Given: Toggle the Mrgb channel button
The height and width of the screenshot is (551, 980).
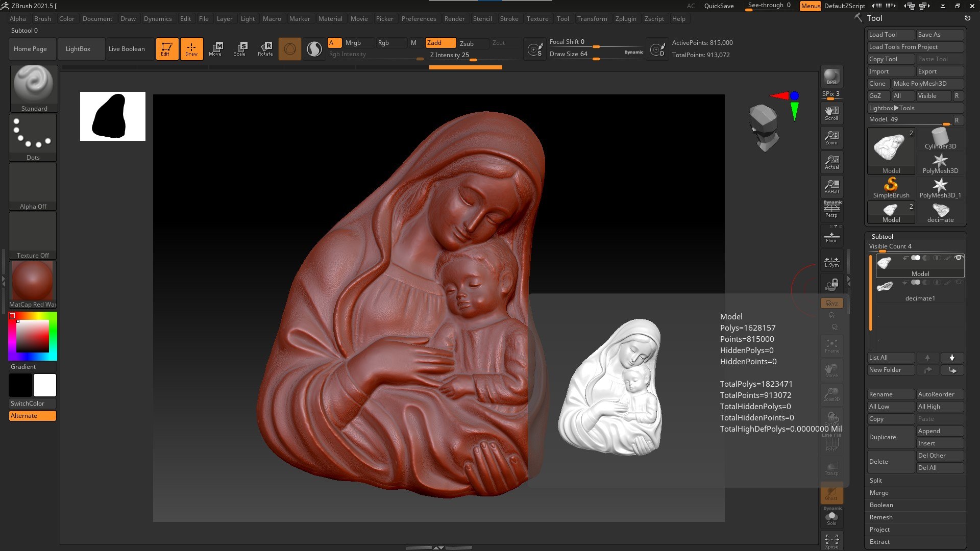Looking at the screenshot, I should [x=358, y=43].
